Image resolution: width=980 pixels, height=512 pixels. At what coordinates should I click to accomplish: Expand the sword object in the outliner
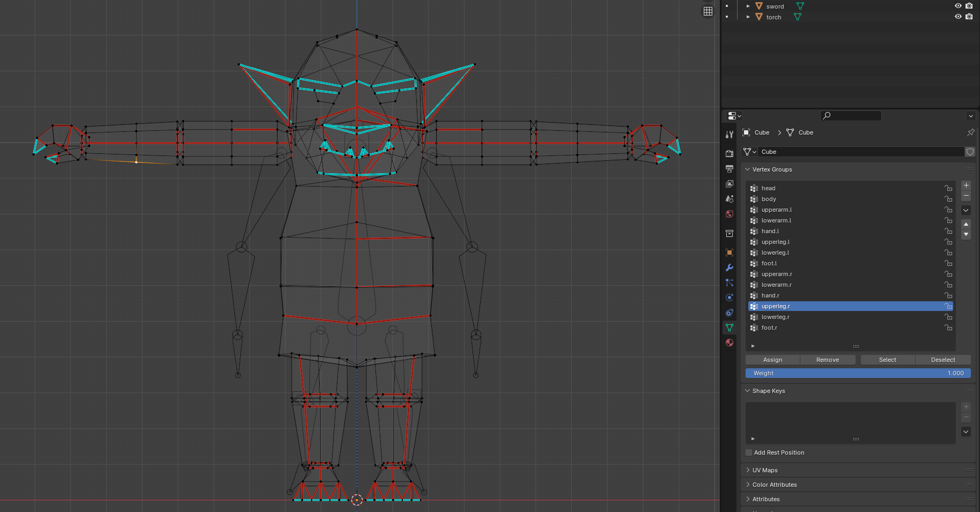[x=748, y=6]
